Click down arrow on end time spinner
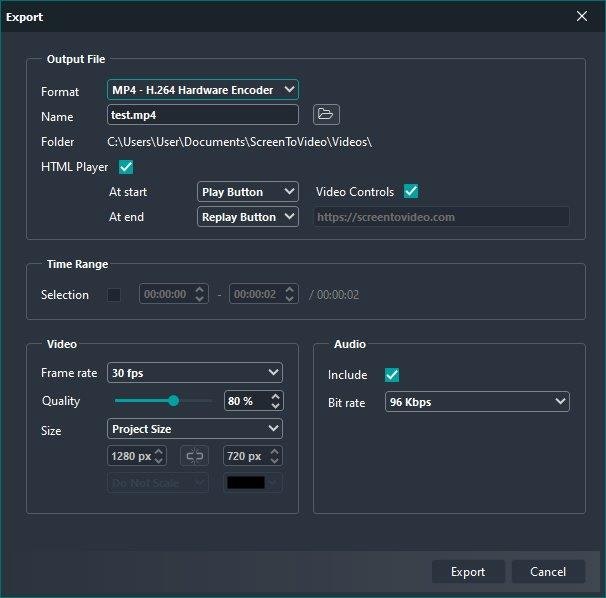 point(289,299)
